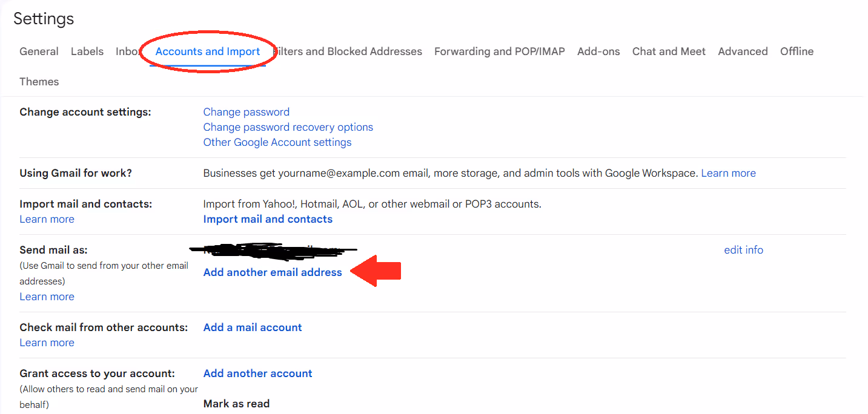Screen dimensions: 868x414
Task: Click Add another account link
Action: [258, 373]
